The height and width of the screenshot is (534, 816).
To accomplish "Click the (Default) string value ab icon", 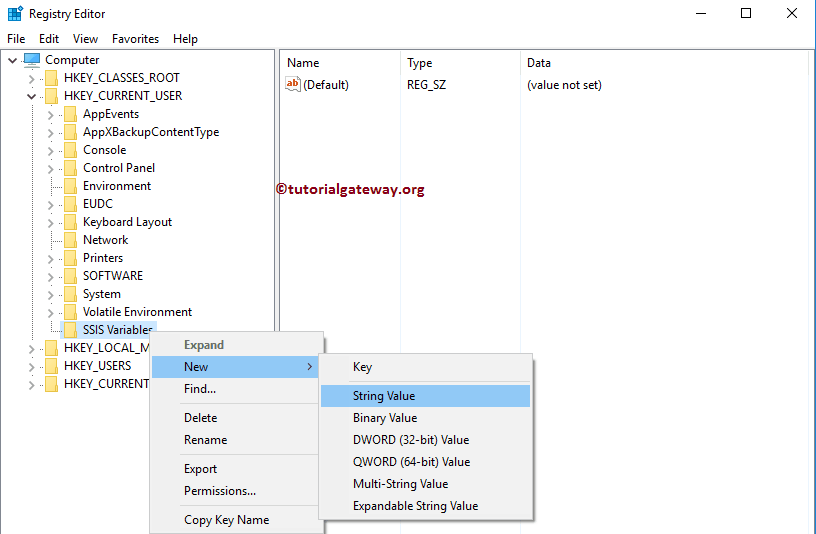I will (293, 84).
